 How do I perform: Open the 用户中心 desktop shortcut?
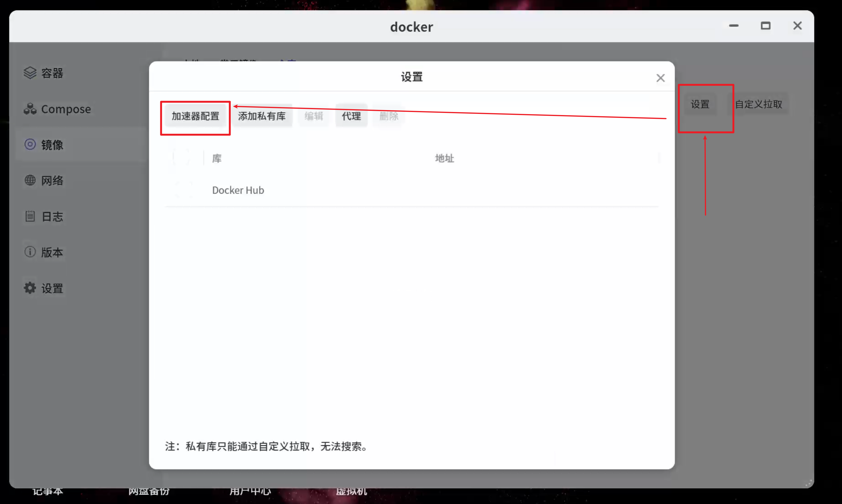(250, 492)
